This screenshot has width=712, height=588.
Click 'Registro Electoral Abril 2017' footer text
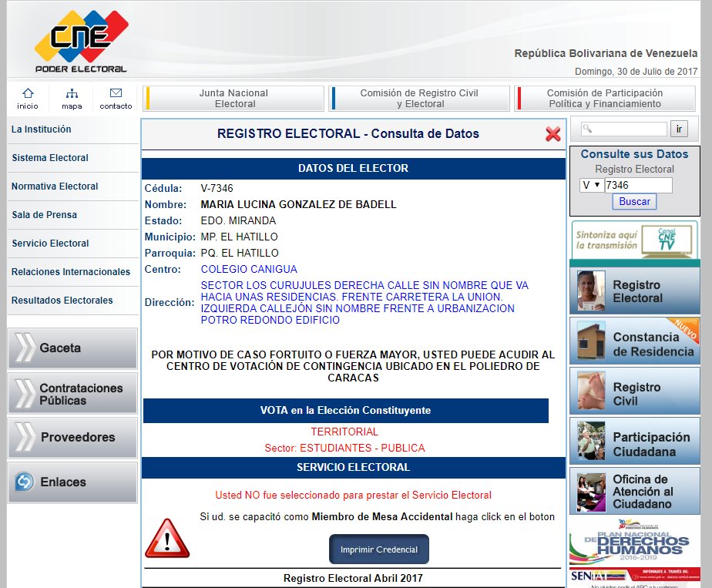[x=353, y=579]
